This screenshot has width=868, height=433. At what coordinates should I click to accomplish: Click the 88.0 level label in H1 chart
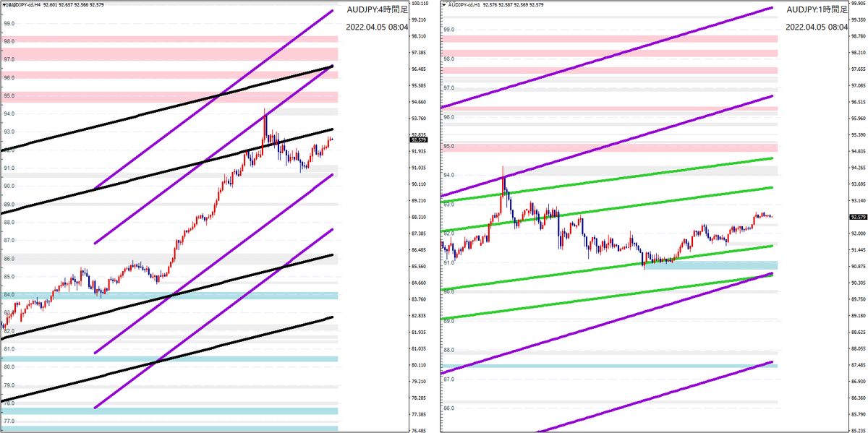(x=448, y=350)
